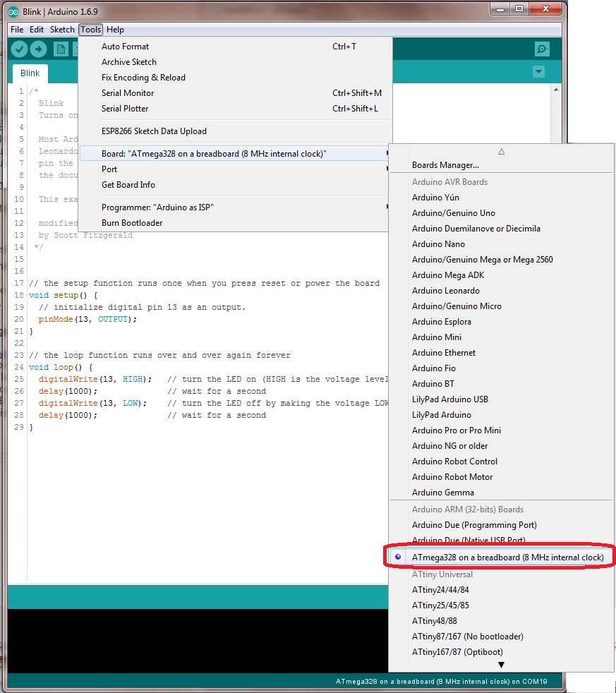Select Arduino Nano board
Viewport: 616px width, 693px height.
tap(501, 244)
